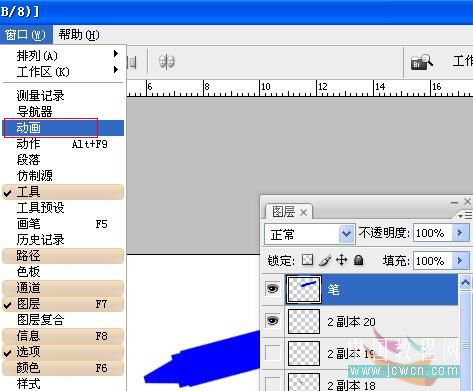Select Info (信息) F8 menu item

tap(63, 336)
